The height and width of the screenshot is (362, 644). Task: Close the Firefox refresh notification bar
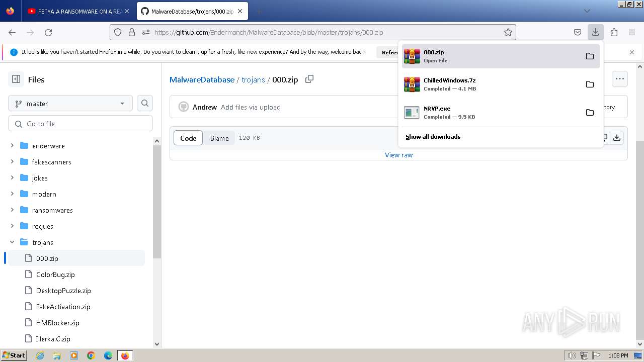(x=632, y=52)
